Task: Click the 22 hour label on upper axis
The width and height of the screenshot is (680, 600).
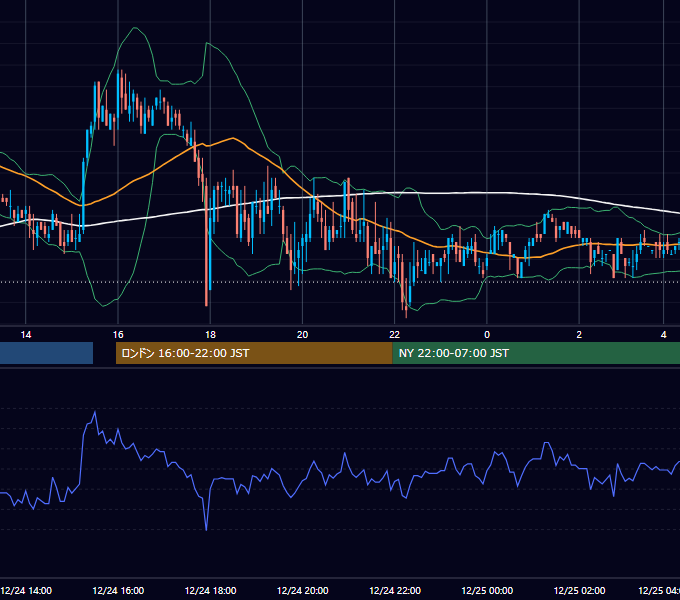Action: [395, 335]
